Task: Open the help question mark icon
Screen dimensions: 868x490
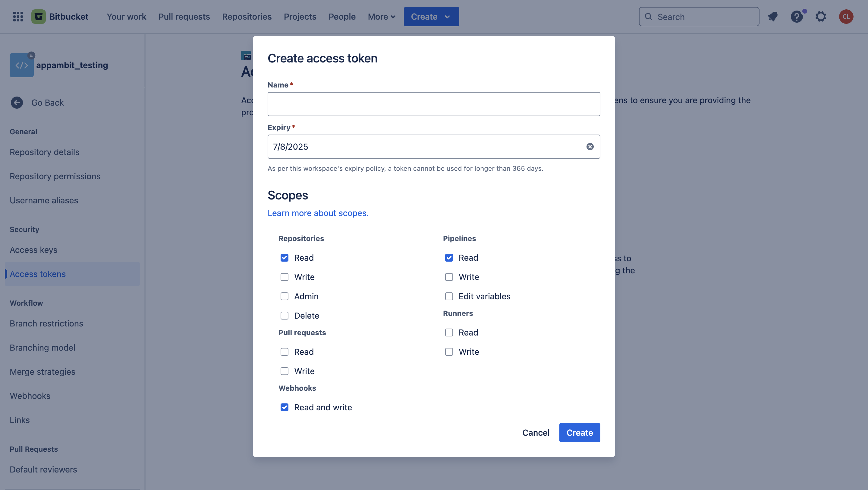Action: point(797,17)
